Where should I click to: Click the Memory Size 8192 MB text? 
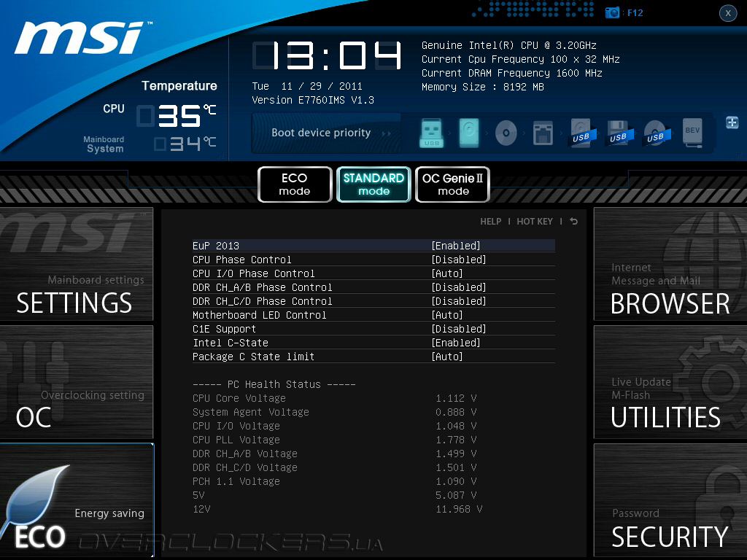pyautogui.click(x=483, y=87)
